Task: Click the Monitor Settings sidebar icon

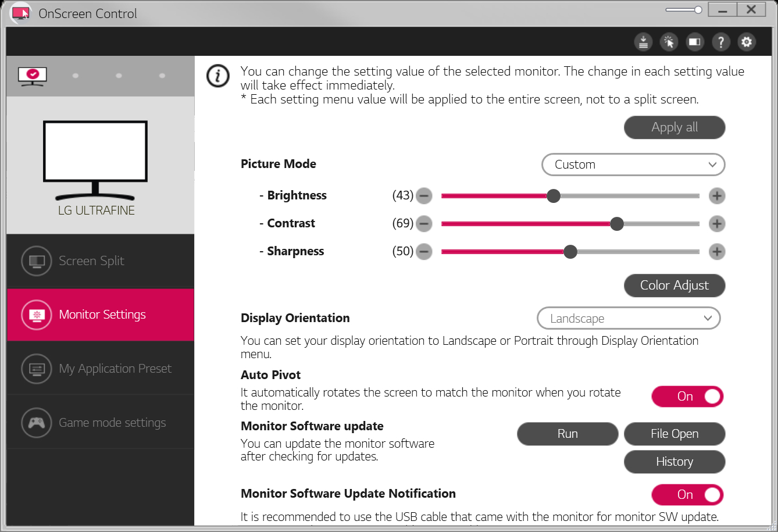Action: click(37, 315)
